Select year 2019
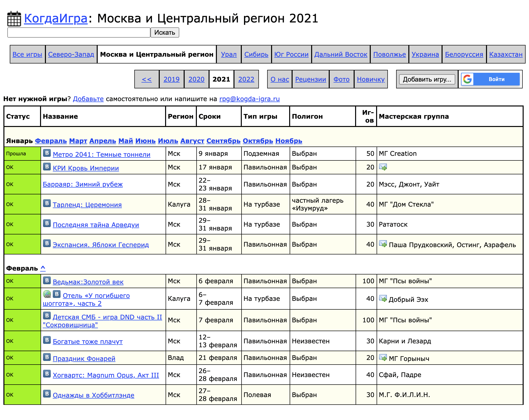This screenshot has height=420, width=529. pyautogui.click(x=171, y=79)
